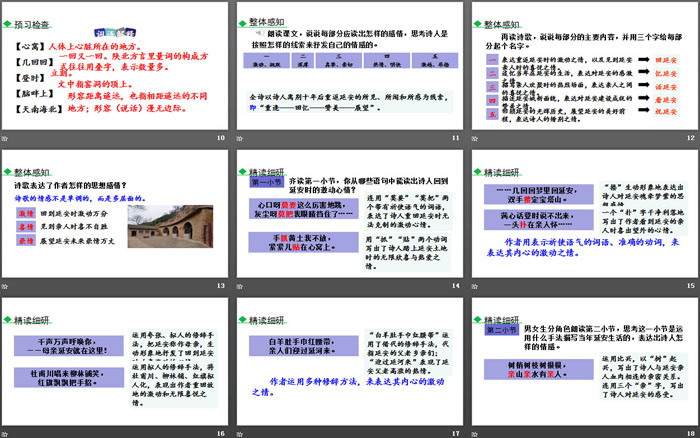The width and height of the screenshot is (700, 438).
Task: Click slide number 15
Action: [691, 286]
